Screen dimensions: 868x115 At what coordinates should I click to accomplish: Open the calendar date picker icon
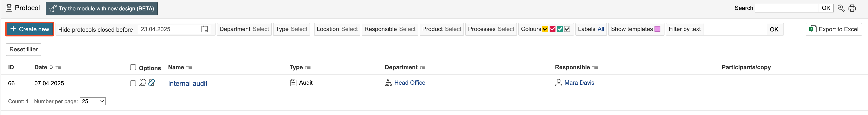(204, 29)
